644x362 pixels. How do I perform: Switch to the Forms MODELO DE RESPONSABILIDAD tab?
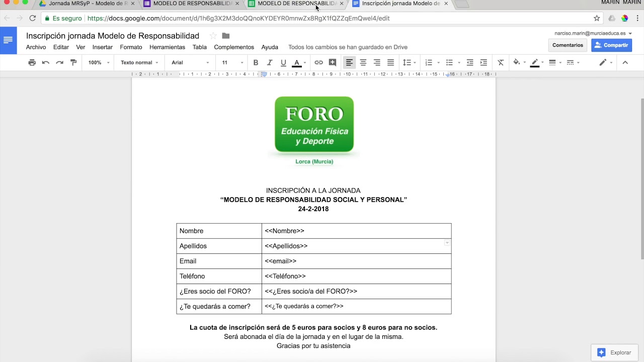[191, 4]
